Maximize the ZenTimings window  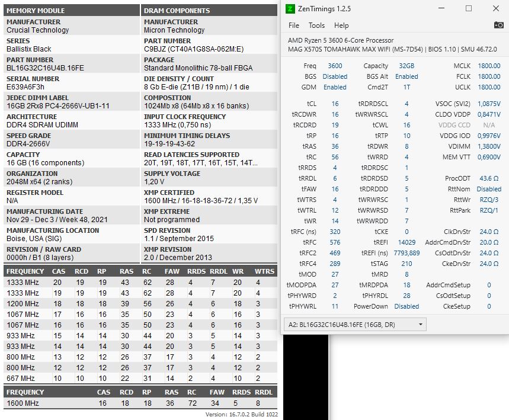coord(469,8)
